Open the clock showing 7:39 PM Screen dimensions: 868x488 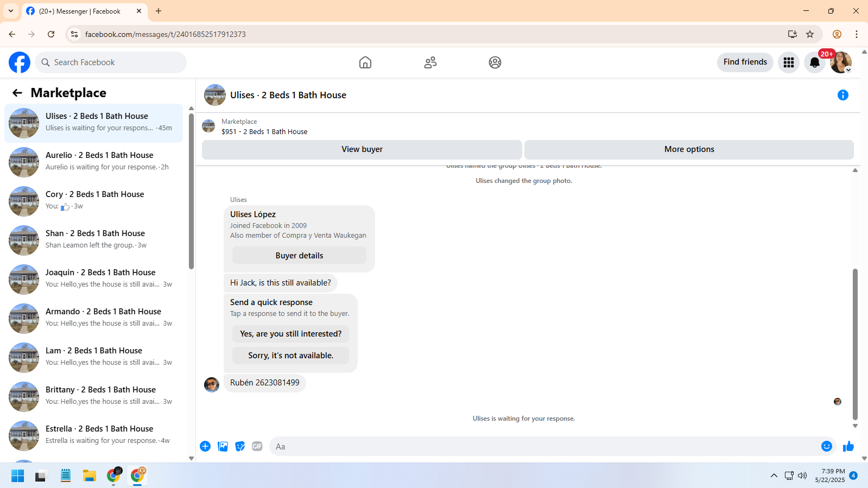pyautogui.click(x=830, y=476)
